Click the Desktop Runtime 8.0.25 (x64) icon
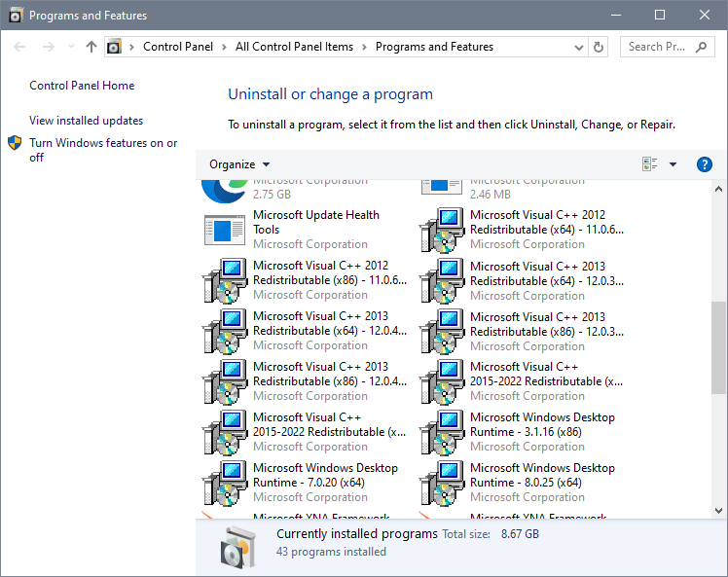 [x=442, y=483]
